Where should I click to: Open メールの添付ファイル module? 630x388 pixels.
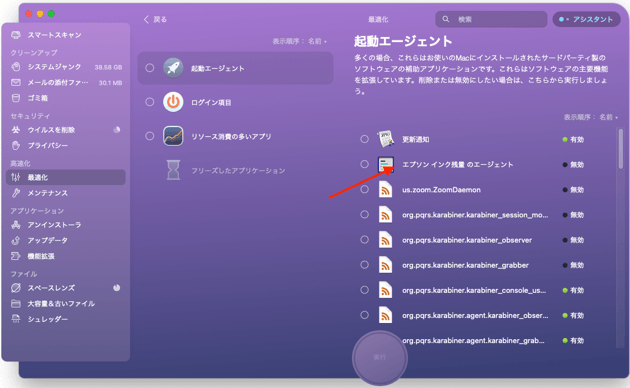57,82
